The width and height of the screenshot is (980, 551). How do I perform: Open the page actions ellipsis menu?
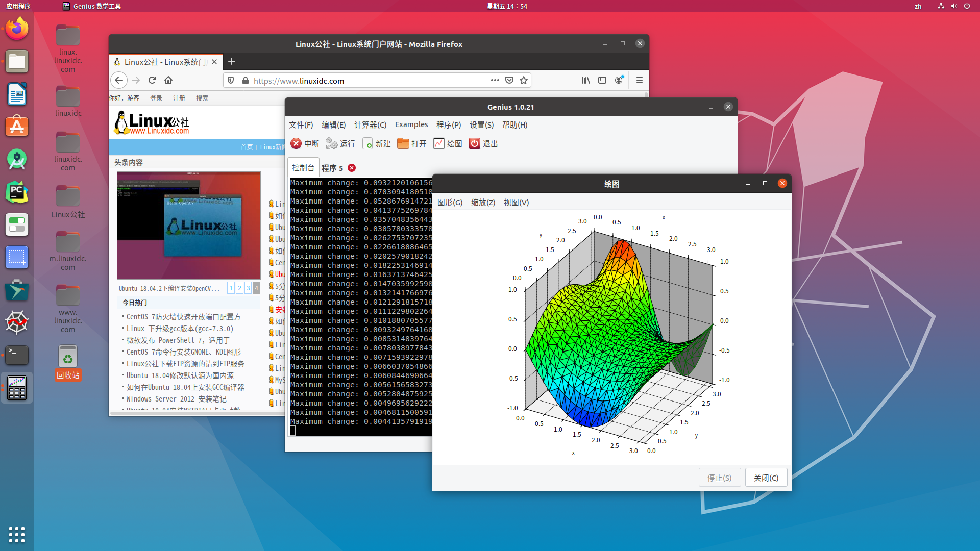click(495, 80)
